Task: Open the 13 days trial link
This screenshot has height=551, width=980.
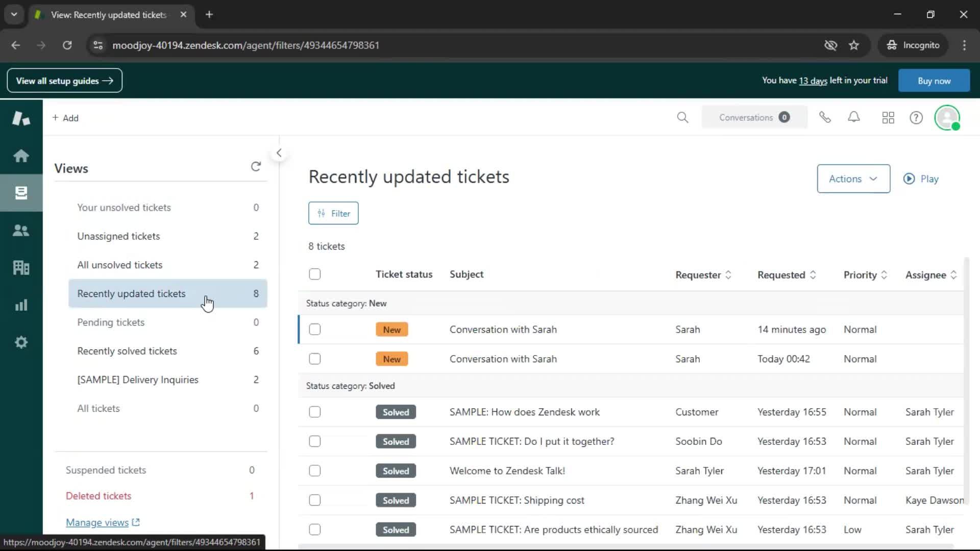Action: [813, 81]
